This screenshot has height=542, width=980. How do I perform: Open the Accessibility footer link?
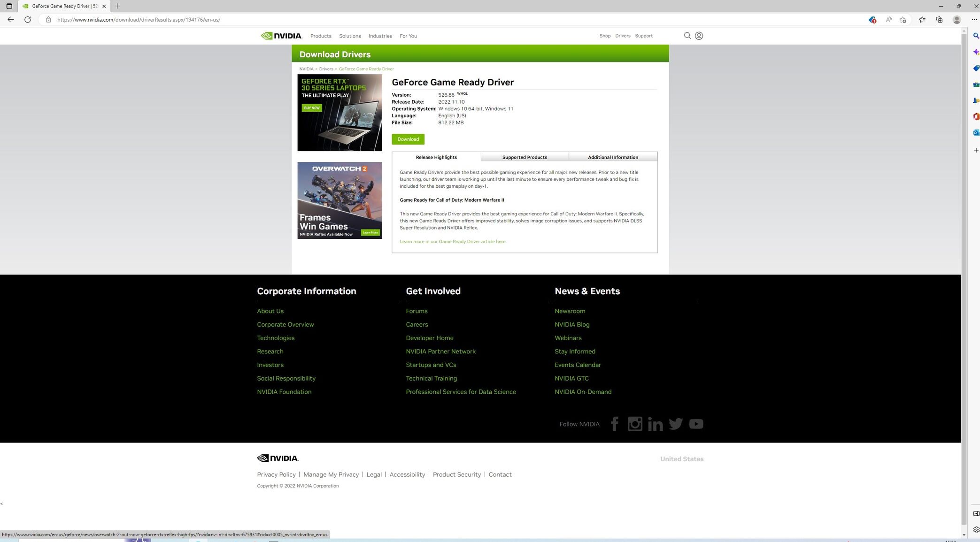pyautogui.click(x=407, y=474)
